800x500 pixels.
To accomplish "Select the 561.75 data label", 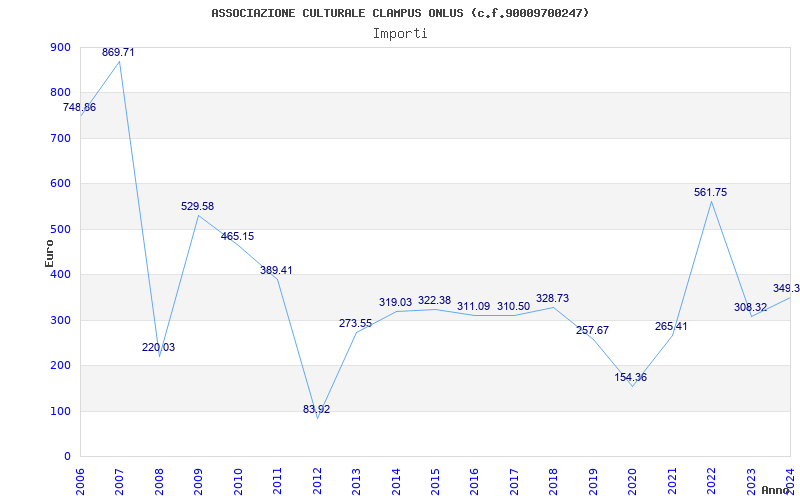I will [711, 193].
